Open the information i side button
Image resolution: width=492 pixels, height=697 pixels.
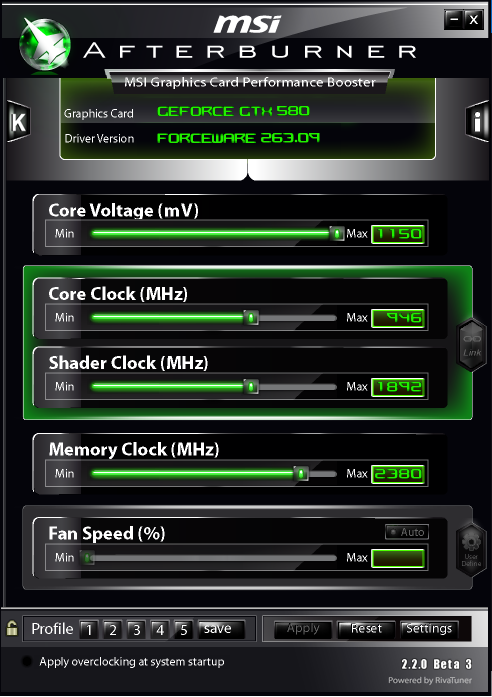coord(477,121)
